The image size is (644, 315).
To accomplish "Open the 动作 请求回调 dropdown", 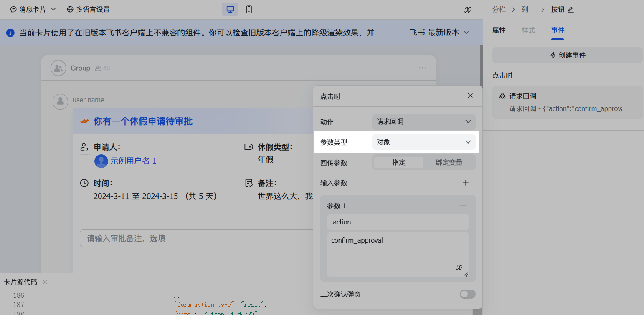I will [x=423, y=122].
